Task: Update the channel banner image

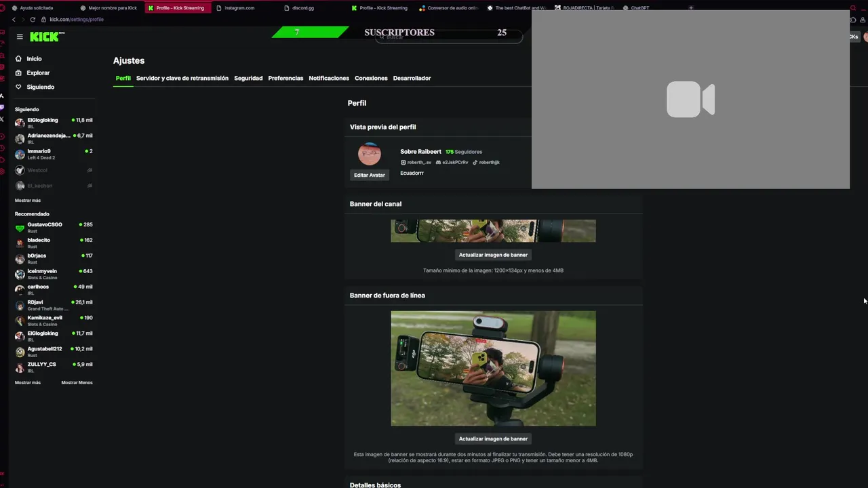Action: [493, 255]
